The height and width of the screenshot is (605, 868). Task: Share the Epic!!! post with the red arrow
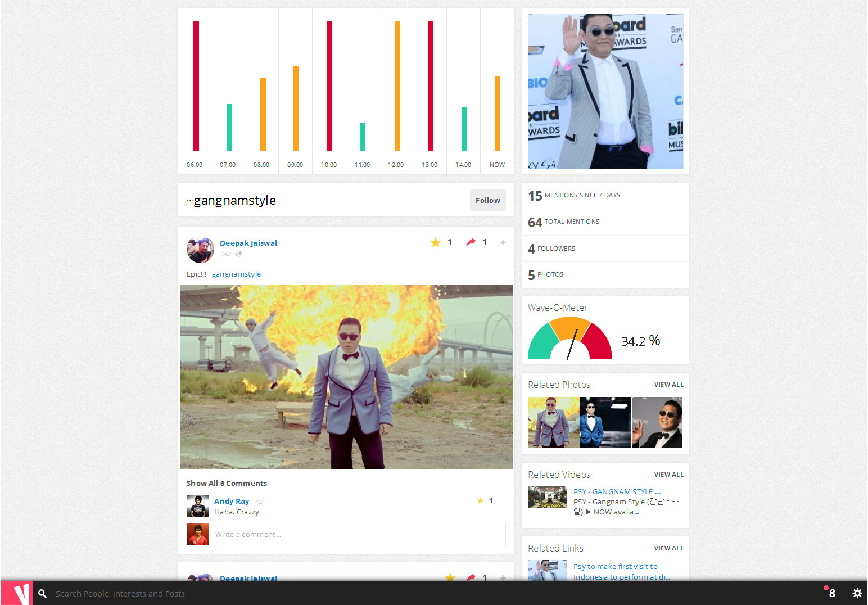tap(471, 242)
